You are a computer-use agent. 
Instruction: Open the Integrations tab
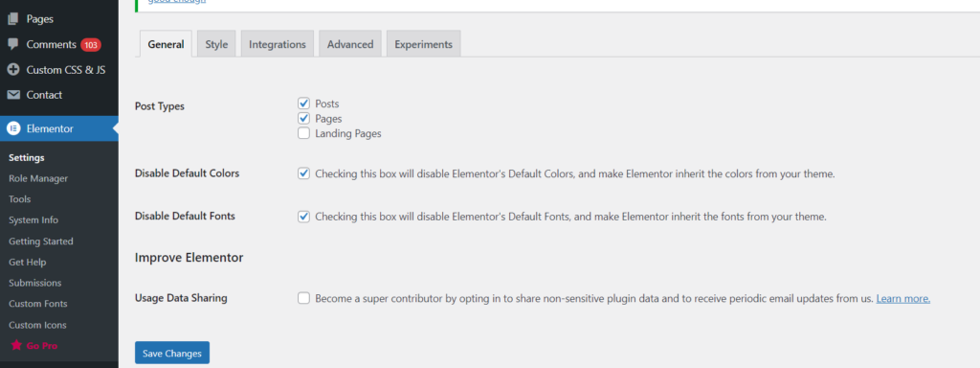pyautogui.click(x=278, y=44)
